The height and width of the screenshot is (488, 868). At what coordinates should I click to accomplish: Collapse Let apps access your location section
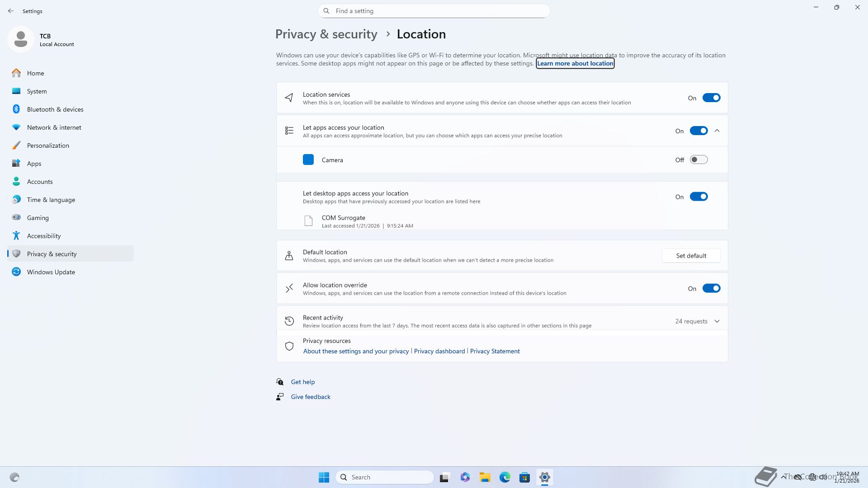(x=717, y=131)
